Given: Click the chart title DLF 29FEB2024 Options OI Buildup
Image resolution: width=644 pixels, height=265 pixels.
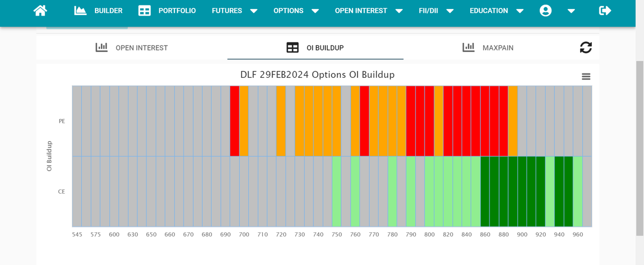Looking at the screenshot, I should pyautogui.click(x=317, y=75).
